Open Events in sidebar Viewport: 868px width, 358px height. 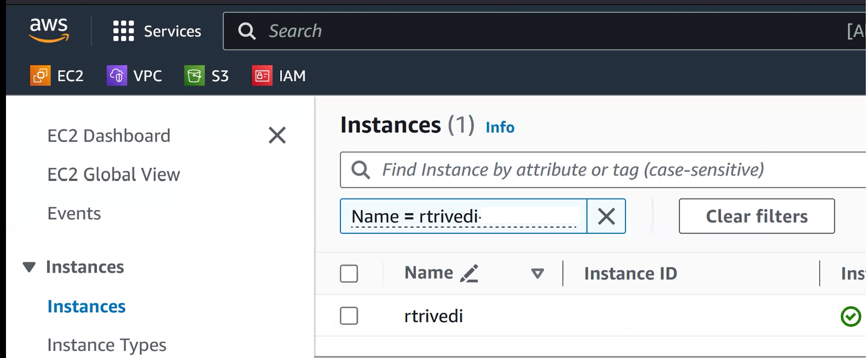(74, 213)
